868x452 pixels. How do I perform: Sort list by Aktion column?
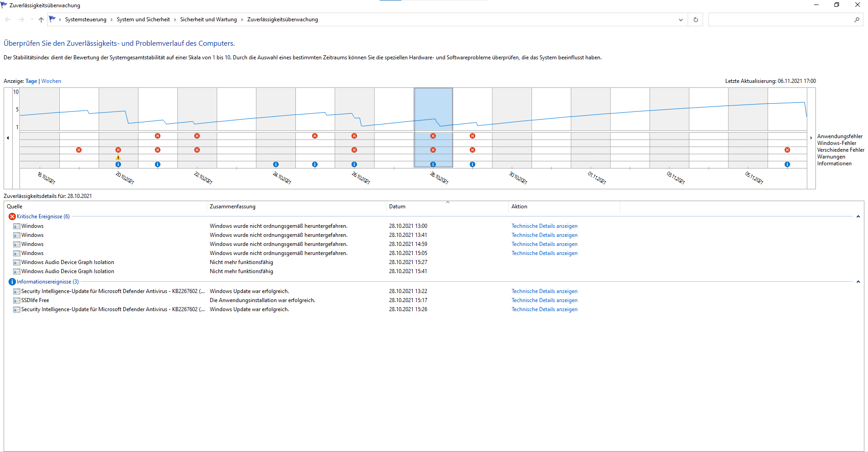[x=564, y=207]
